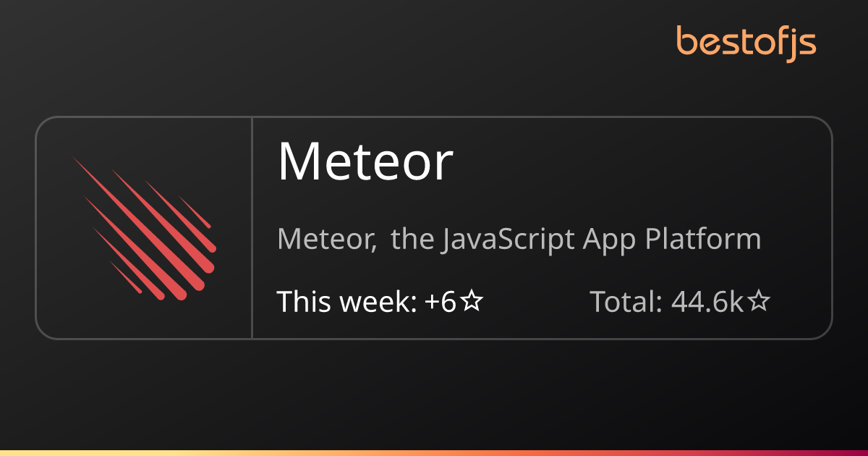The width and height of the screenshot is (868, 456).
Task: Click the This week label
Action: pos(346,302)
